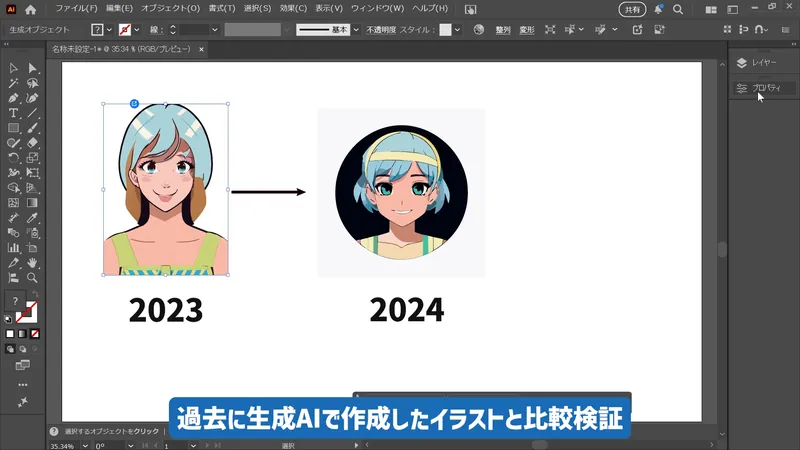Set paint mode to Color
Viewport: 800px width, 450px height.
[x=10, y=334]
